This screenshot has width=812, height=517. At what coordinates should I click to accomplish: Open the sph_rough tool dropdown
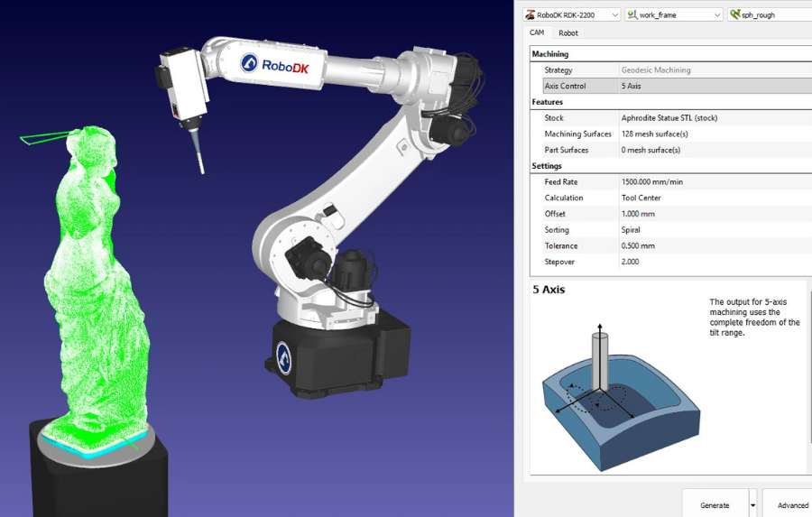pyautogui.click(x=770, y=15)
